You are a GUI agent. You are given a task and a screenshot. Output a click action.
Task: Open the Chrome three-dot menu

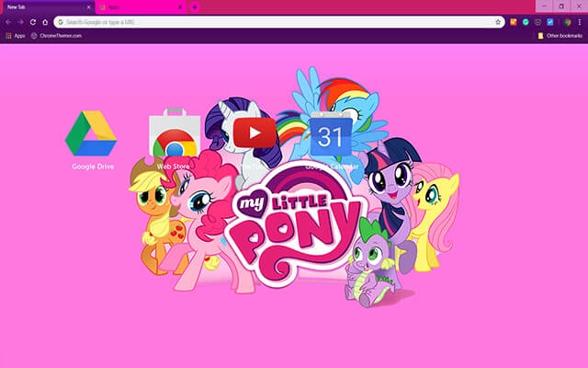point(580,22)
